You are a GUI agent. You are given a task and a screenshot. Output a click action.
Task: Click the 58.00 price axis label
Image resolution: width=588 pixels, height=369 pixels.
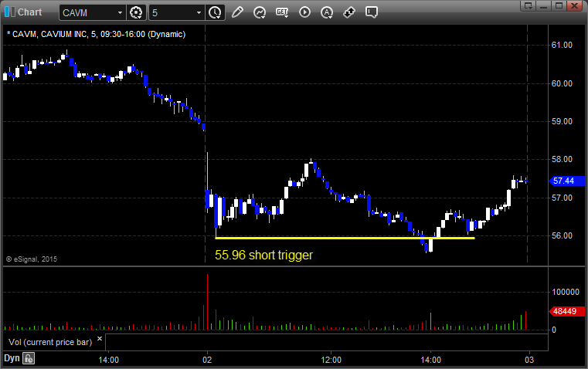coord(562,159)
